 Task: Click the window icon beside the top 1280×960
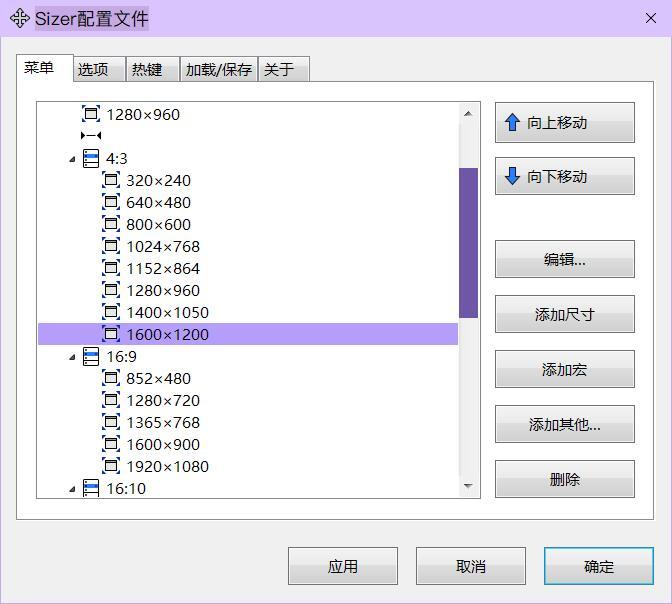tap(91, 114)
